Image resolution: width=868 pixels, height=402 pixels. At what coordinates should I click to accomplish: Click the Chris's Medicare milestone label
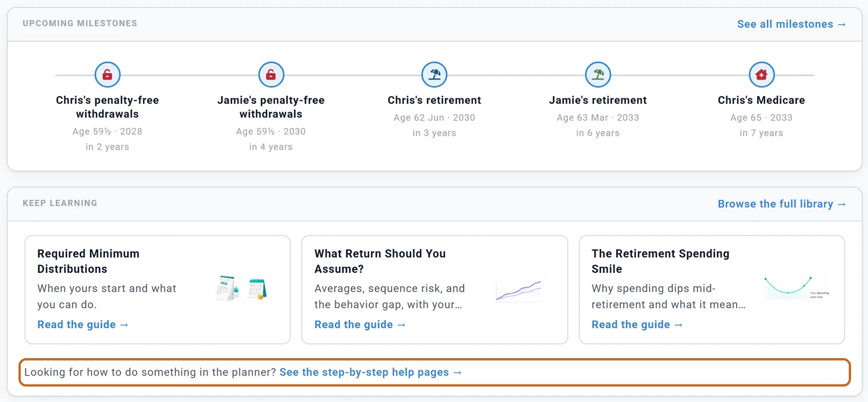click(762, 100)
